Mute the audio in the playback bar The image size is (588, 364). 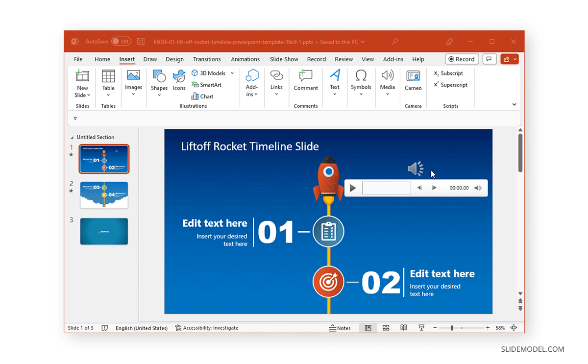[x=477, y=188]
